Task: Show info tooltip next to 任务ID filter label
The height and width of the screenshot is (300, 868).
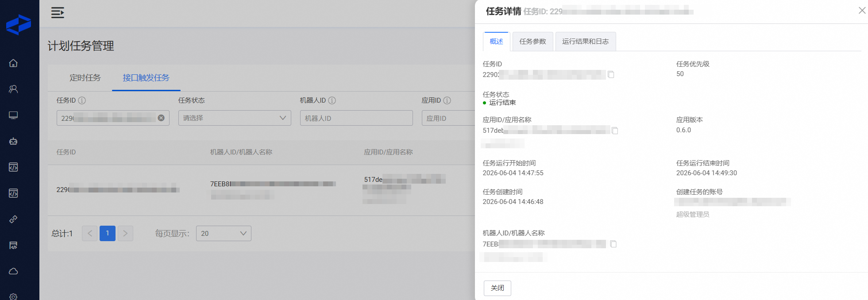Action: pos(82,100)
